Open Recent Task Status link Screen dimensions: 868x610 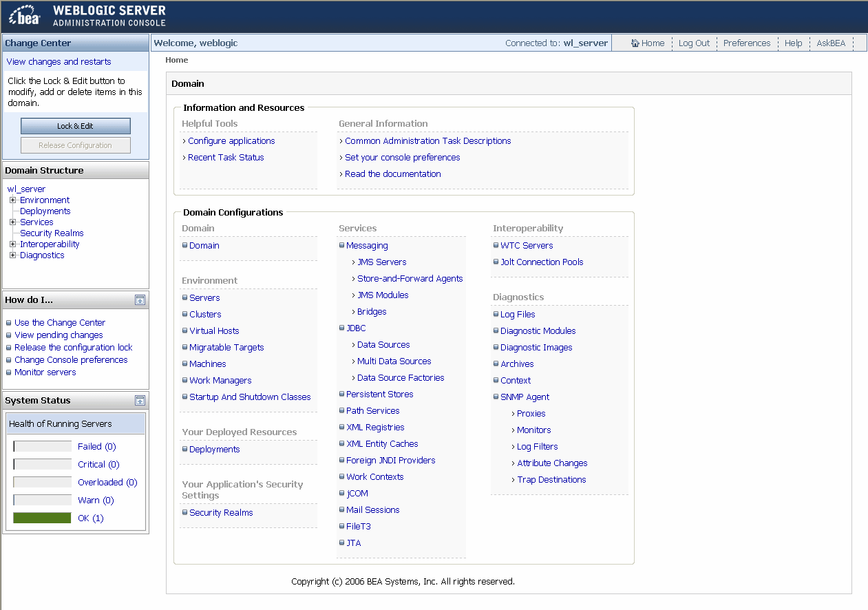pos(226,158)
